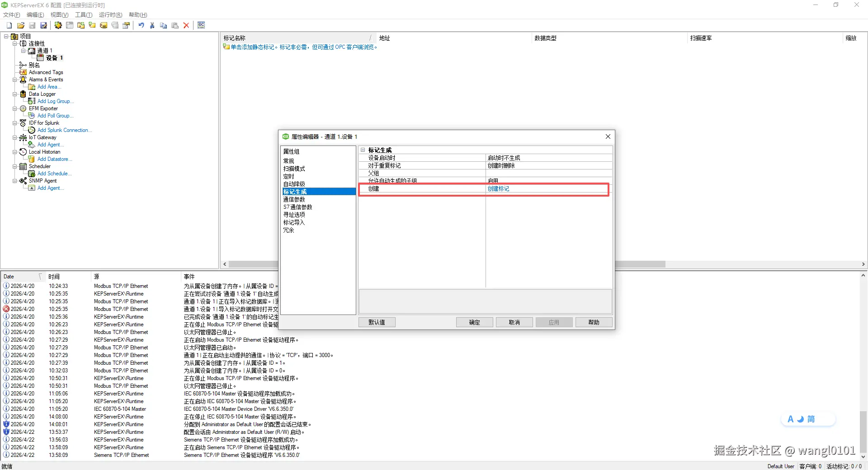Screen dimensions: 868x470
Task: Click the add static tag hint link
Action: 304,47
